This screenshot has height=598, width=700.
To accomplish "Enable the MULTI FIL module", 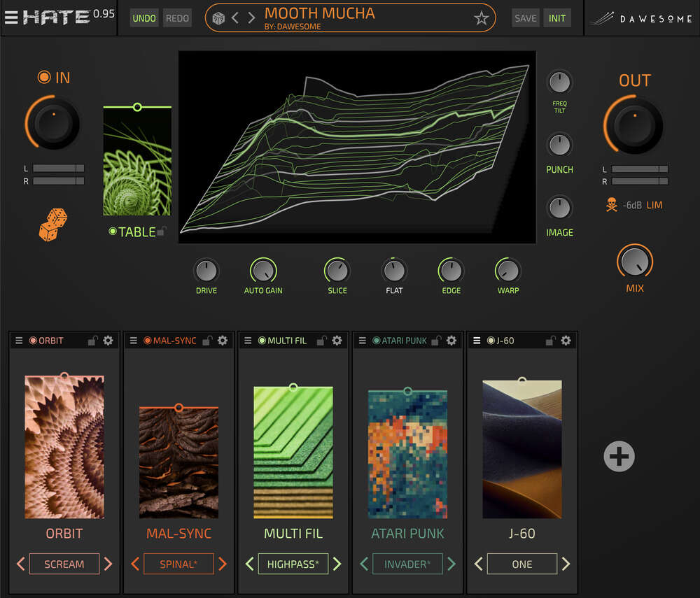I will click(x=262, y=341).
